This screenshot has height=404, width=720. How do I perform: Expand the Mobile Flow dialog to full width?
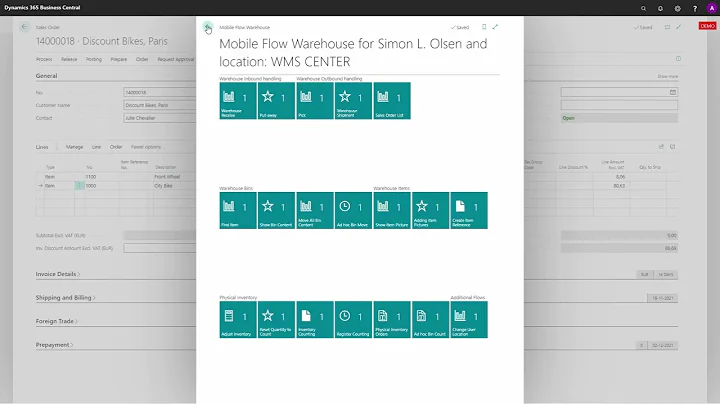[495, 27]
